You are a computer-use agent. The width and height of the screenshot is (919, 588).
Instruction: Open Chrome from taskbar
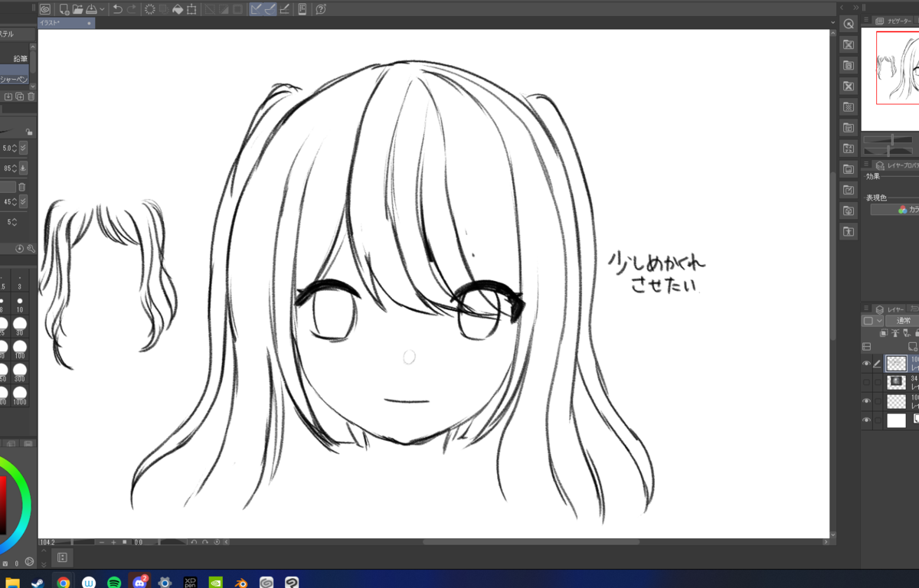point(64,583)
